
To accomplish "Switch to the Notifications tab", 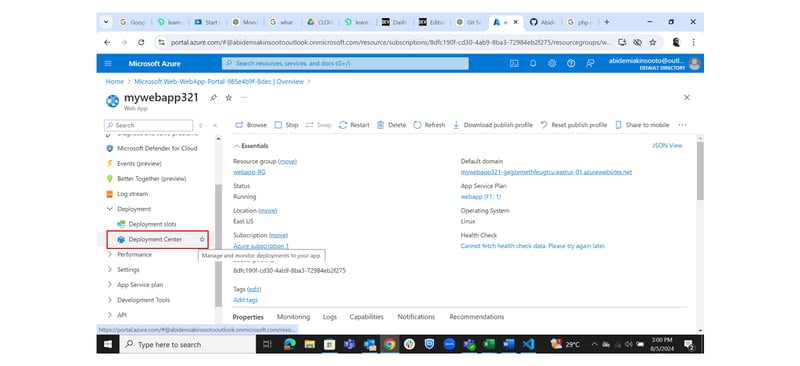I will [x=416, y=317].
